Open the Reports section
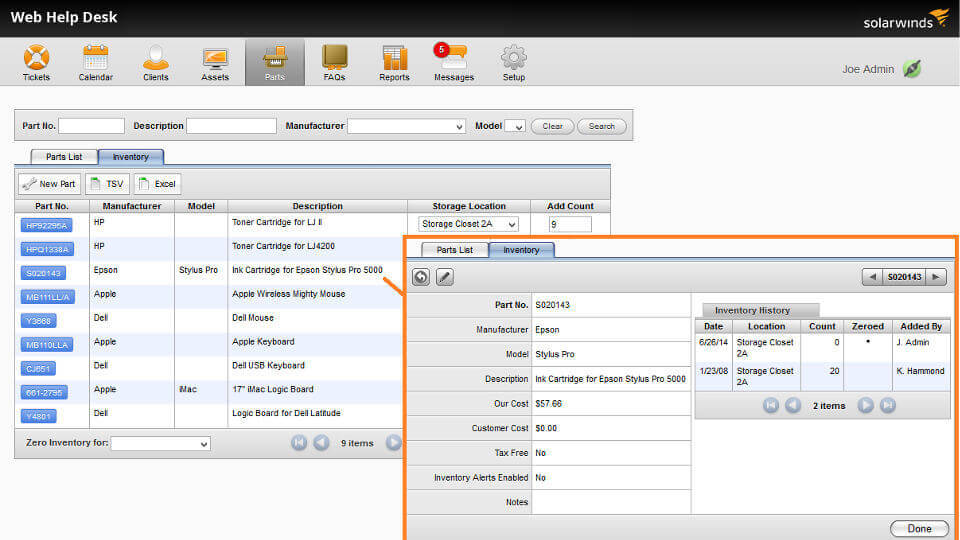 pyautogui.click(x=394, y=62)
